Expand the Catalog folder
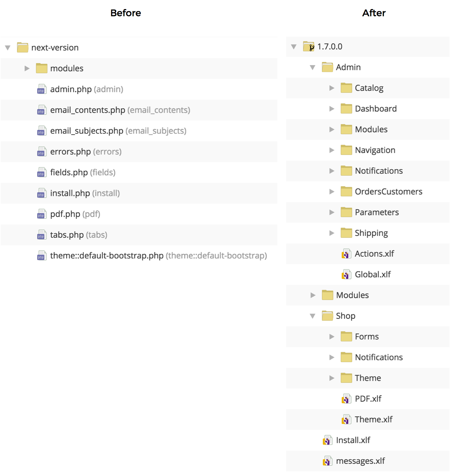The width and height of the screenshot is (455, 476). click(x=332, y=88)
